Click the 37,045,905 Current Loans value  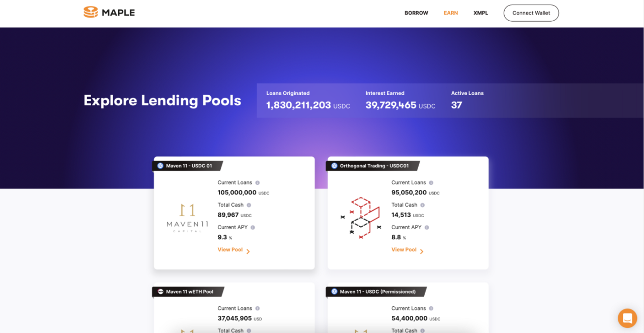(x=234, y=318)
